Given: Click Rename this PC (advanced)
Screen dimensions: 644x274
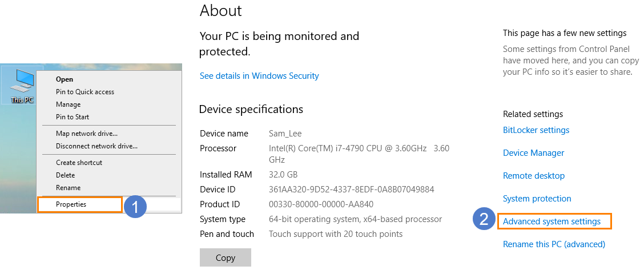Looking at the screenshot, I should tap(554, 244).
